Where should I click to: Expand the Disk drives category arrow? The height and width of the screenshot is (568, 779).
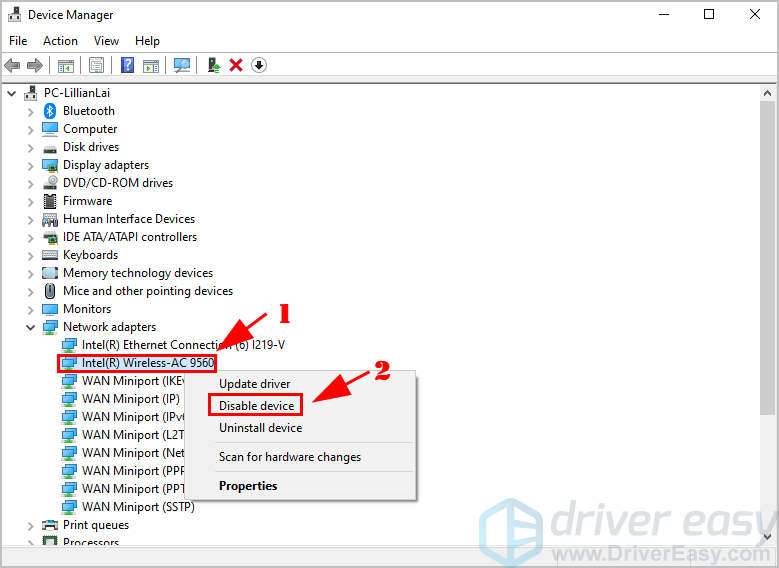pyautogui.click(x=30, y=148)
